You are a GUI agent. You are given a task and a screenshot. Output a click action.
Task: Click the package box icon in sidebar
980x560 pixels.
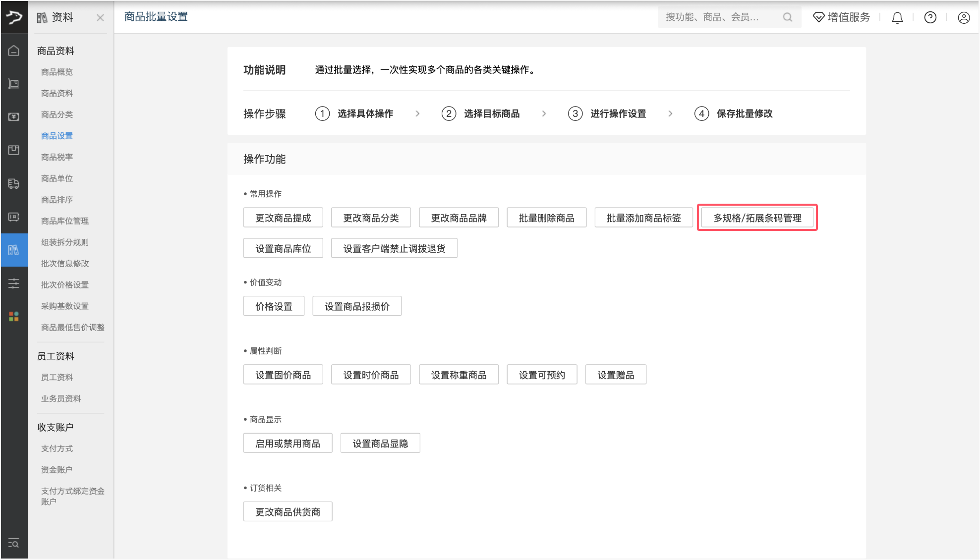click(x=14, y=150)
